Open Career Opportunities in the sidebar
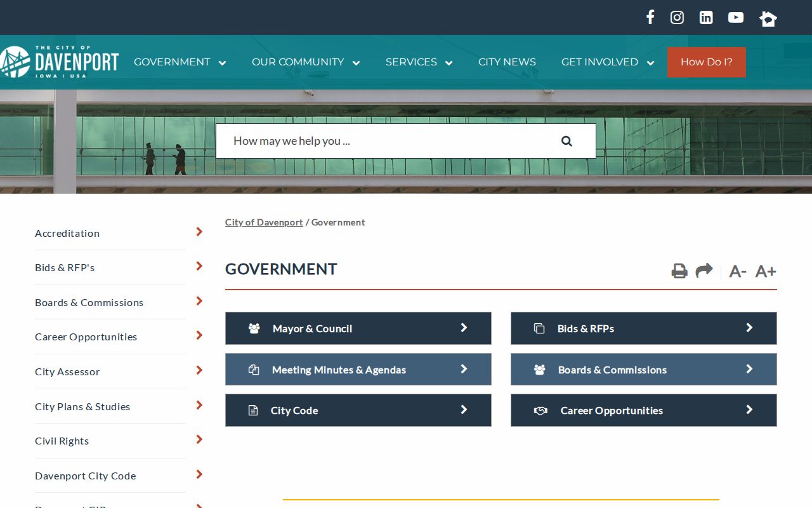The height and width of the screenshot is (508, 812). pos(86,337)
